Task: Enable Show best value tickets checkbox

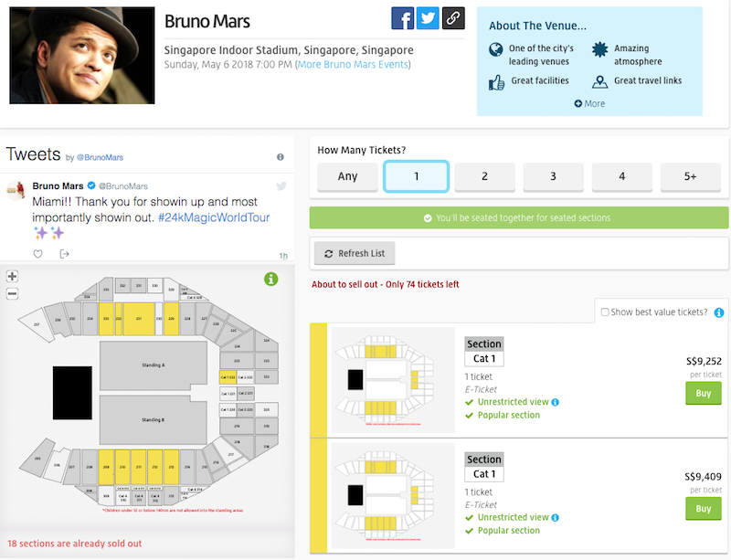Action: [605, 312]
